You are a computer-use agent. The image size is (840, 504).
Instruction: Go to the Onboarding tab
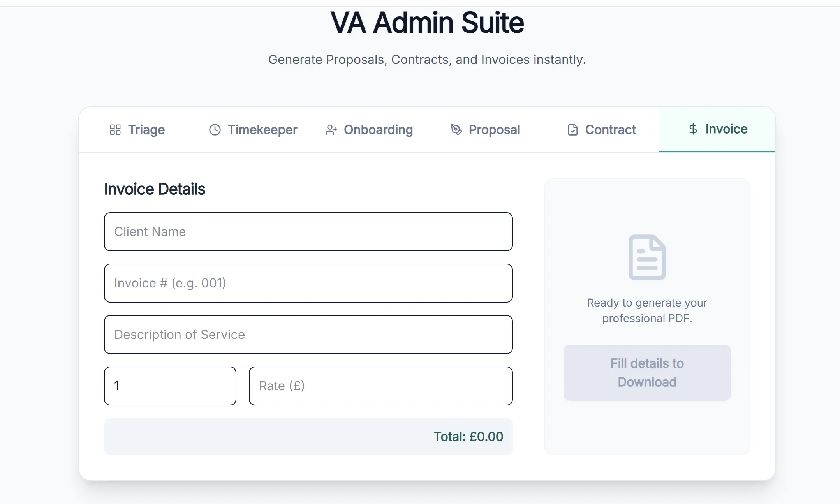[369, 130]
